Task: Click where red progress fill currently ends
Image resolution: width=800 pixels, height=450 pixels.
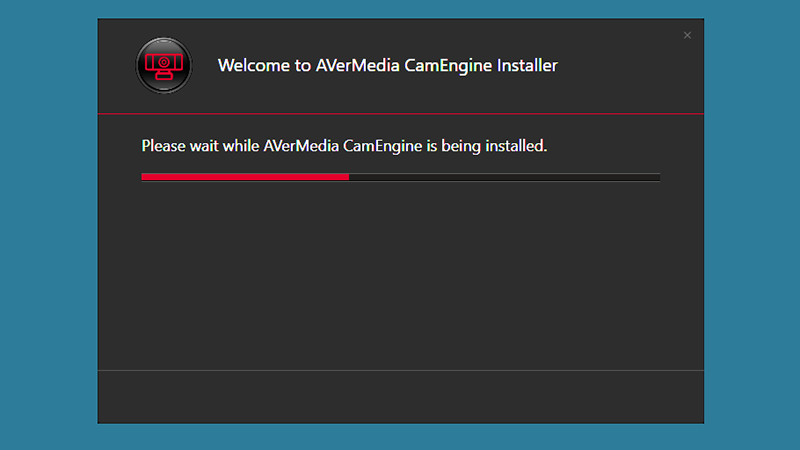Action: coord(348,177)
